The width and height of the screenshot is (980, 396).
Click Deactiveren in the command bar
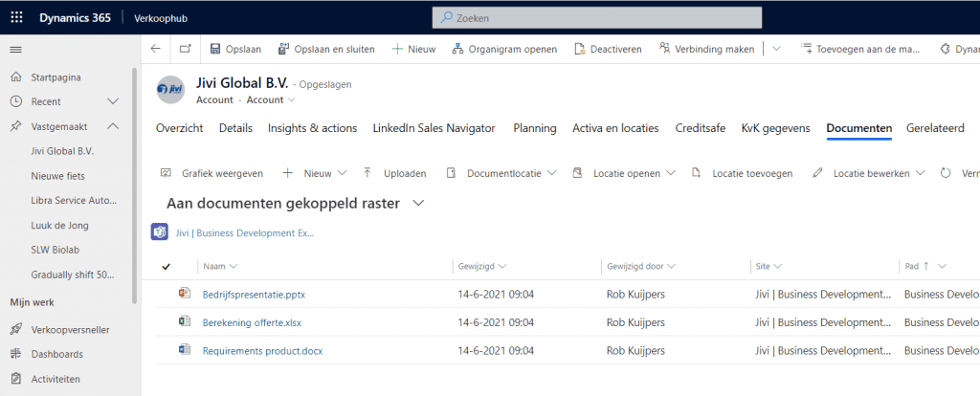608,49
